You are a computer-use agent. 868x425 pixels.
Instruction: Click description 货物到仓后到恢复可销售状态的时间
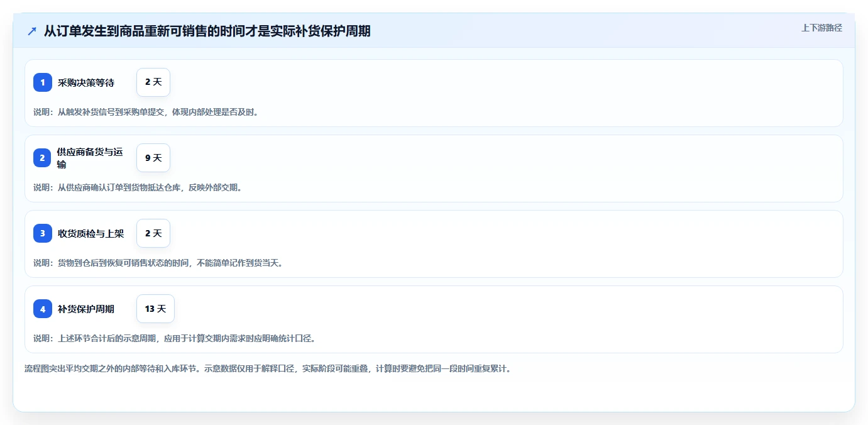[158, 263]
